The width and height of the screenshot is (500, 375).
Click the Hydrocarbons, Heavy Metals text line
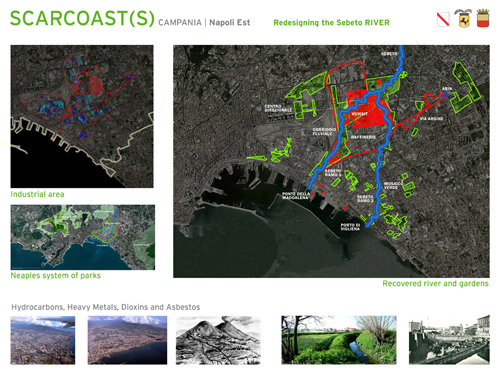click(106, 307)
